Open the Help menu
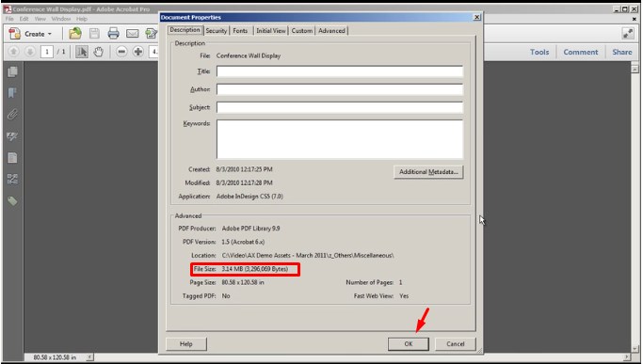 pyautogui.click(x=82, y=19)
